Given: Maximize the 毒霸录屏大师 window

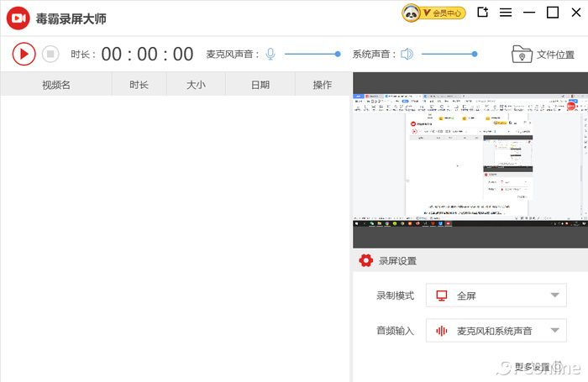Looking at the screenshot, I should 553,13.
